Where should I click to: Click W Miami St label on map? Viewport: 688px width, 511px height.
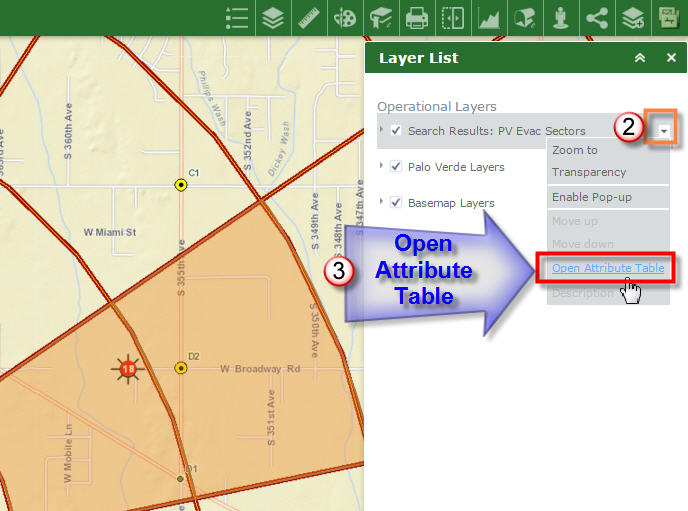[x=110, y=232]
